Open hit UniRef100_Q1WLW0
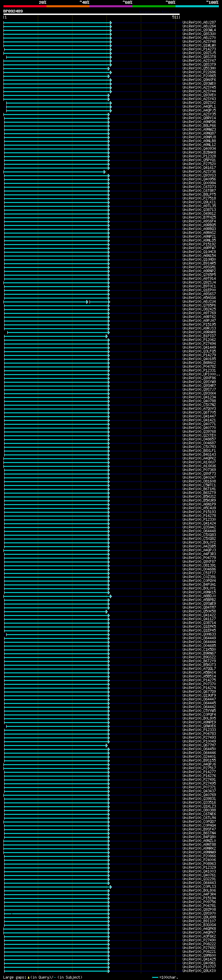 point(199,45)
